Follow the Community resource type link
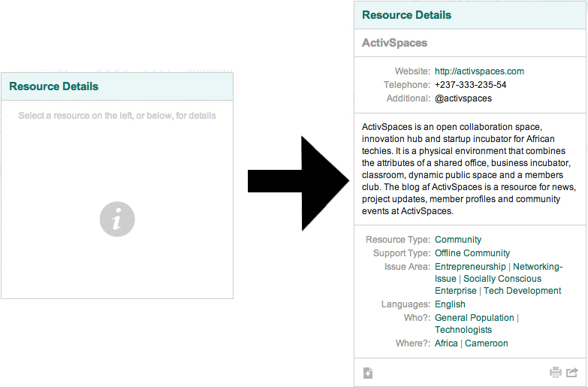 point(458,240)
